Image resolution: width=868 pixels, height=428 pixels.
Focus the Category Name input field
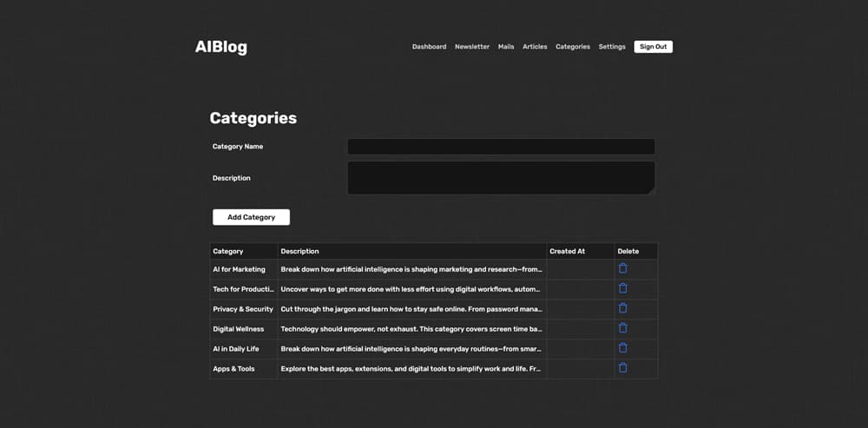pos(501,147)
